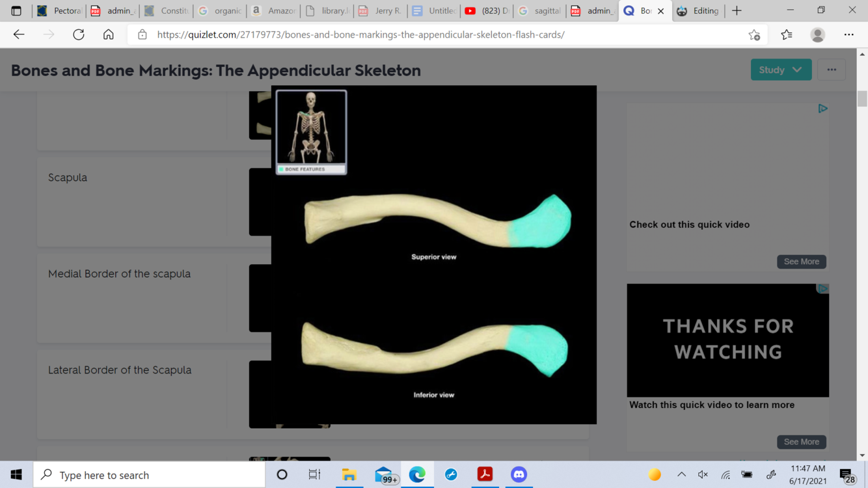Open the notification center
The height and width of the screenshot is (488, 868).
click(848, 476)
